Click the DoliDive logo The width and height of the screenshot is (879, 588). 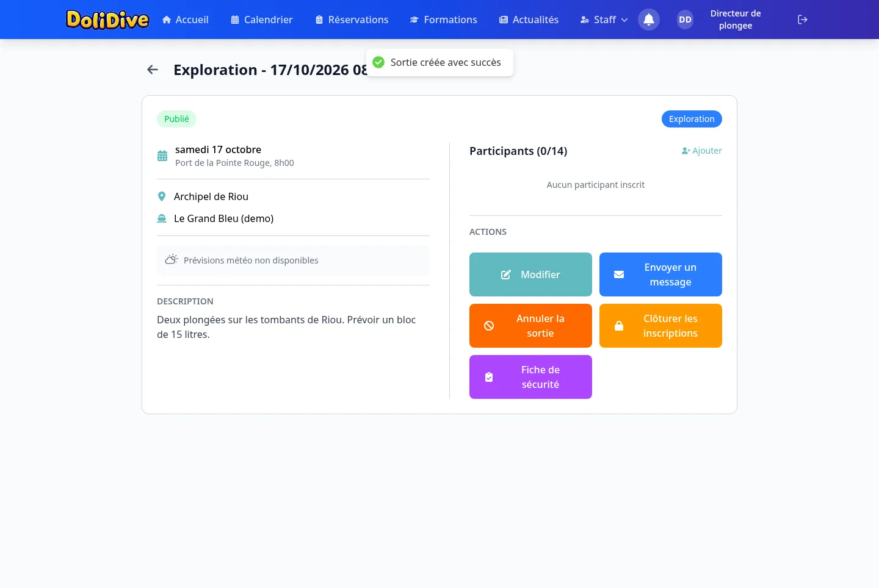tap(107, 20)
